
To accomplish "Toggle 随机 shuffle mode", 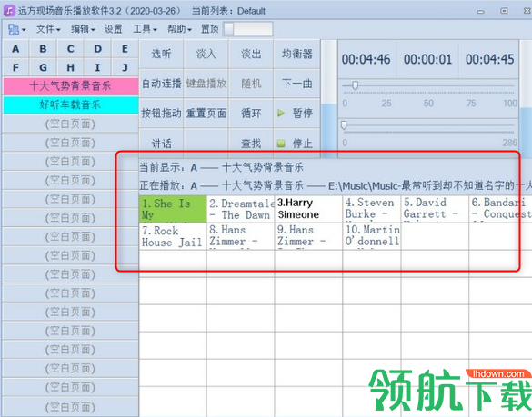I will pos(251,84).
